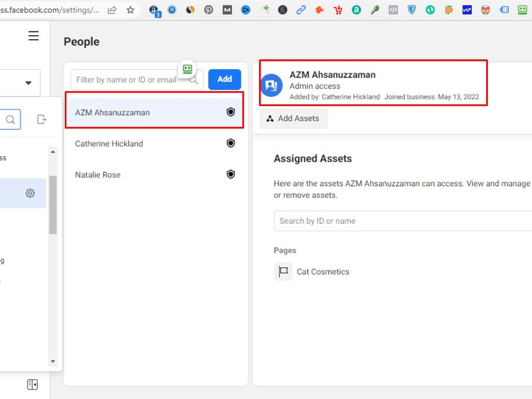Viewport: 532px width, 399px height.
Task: Click the Assigned Assets heading
Action: [x=312, y=159]
